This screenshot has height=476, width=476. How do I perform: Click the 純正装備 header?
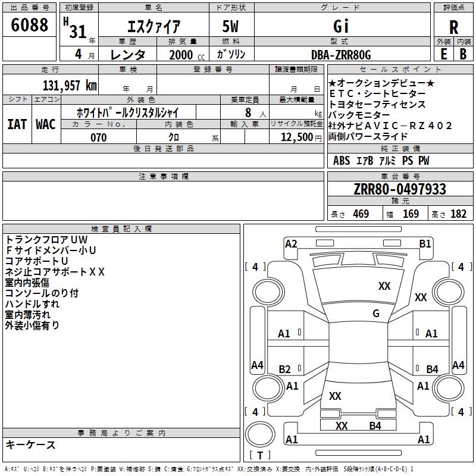[x=400, y=148]
